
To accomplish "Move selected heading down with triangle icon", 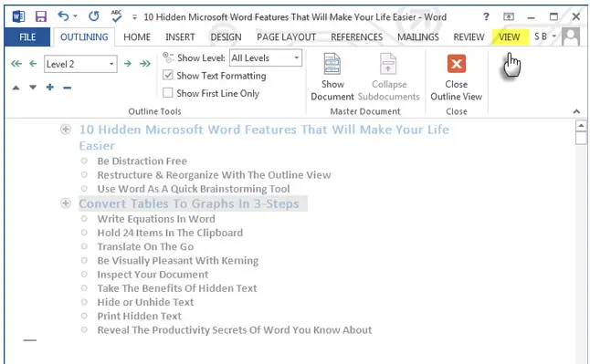I will 33,88.
